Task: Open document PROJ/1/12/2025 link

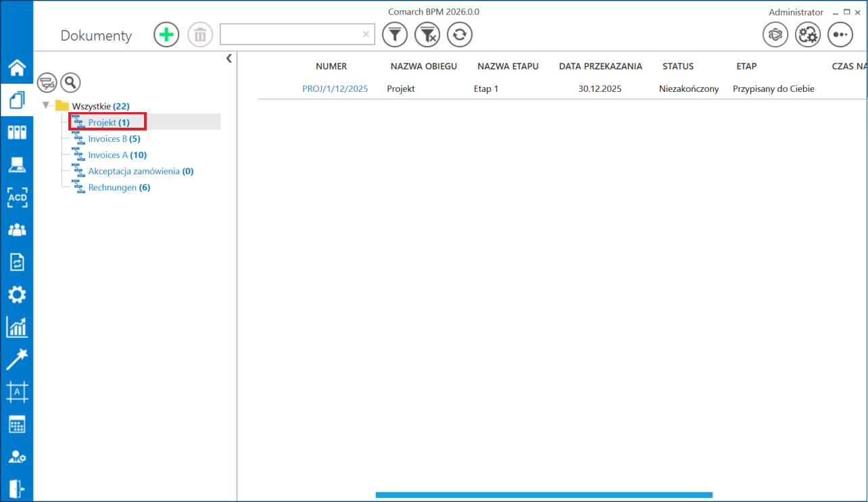Action: (335, 89)
